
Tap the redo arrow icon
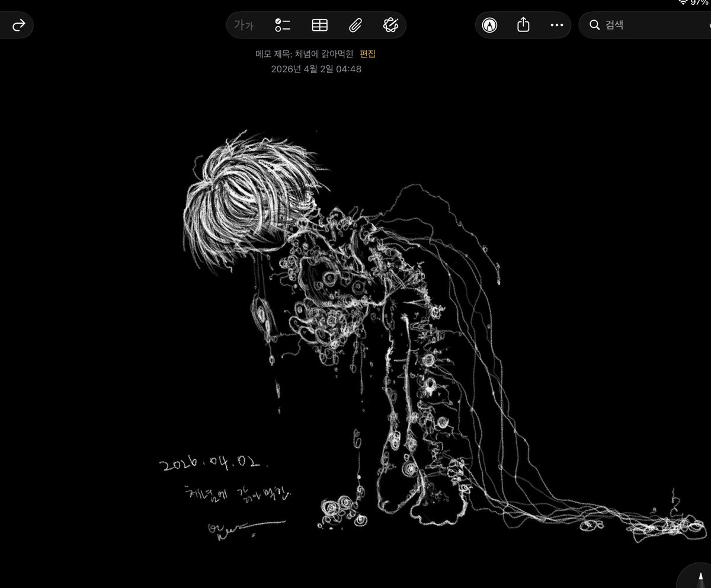[19, 25]
